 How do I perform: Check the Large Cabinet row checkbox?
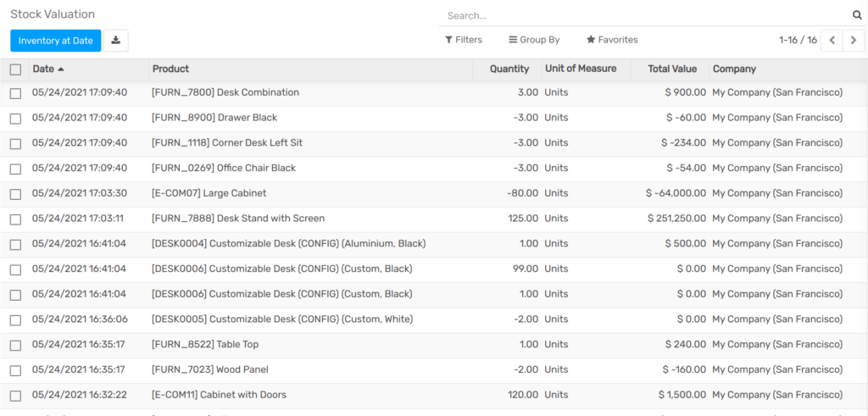tap(15, 194)
